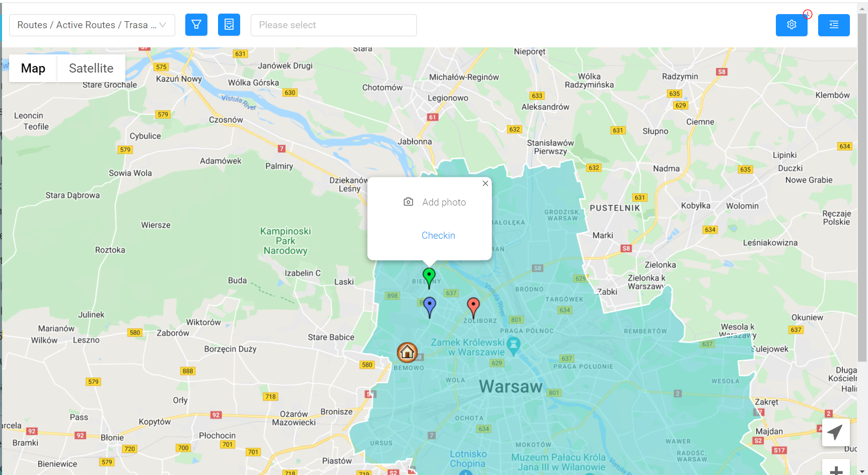Image resolution: width=868 pixels, height=475 pixels.
Task: Toggle the side panel menu button
Action: coord(834,25)
